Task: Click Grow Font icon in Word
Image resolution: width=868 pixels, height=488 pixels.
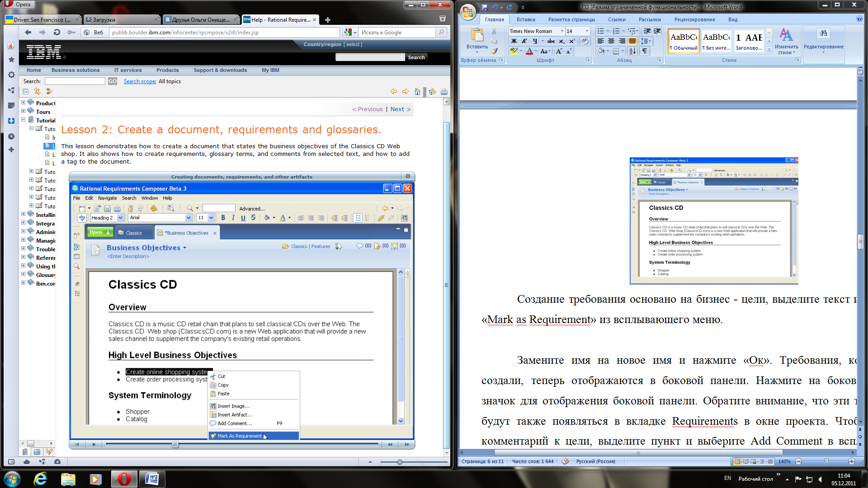Action: point(559,52)
